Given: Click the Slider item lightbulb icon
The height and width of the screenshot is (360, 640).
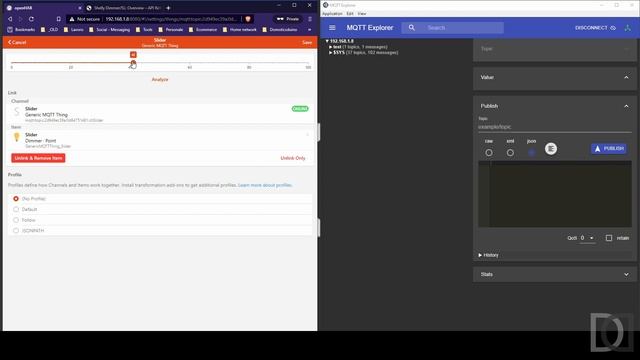Looking at the screenshot, I should point(16,137).
